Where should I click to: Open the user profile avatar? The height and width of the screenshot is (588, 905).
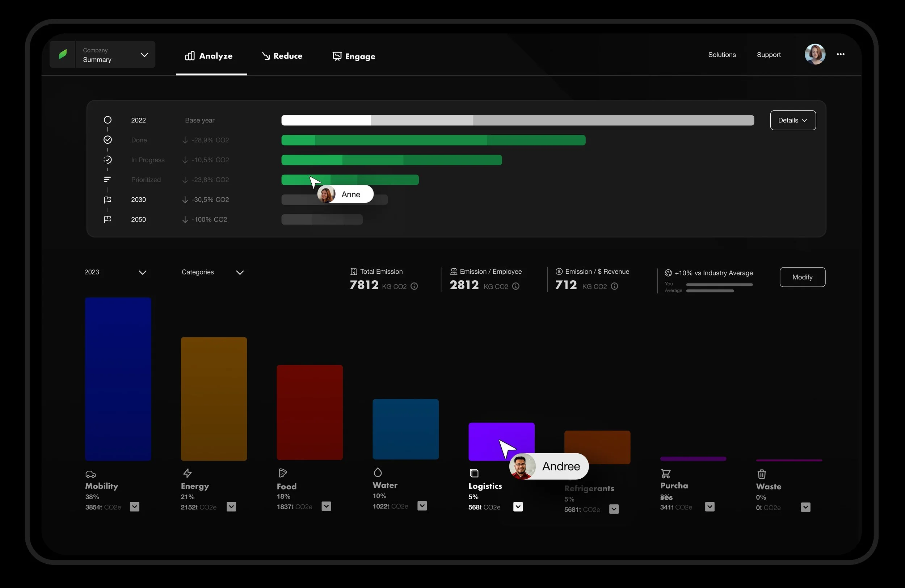[x=815, y=54]
